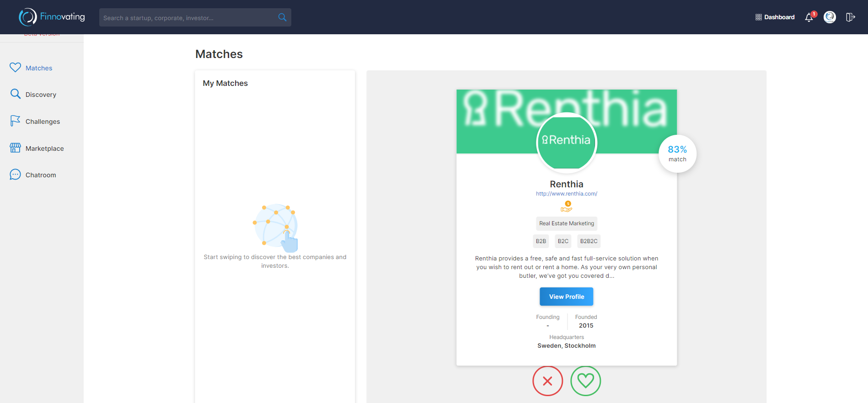The height and width of the screenshot is (403, 868).
Task: Click the Chatroom speech bubble icon
Action: (15, 175)
